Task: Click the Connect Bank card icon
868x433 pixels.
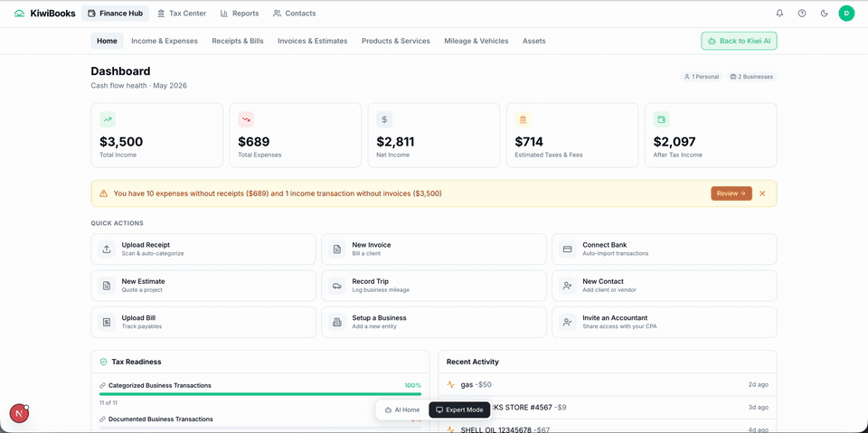Action: (568, 249)
